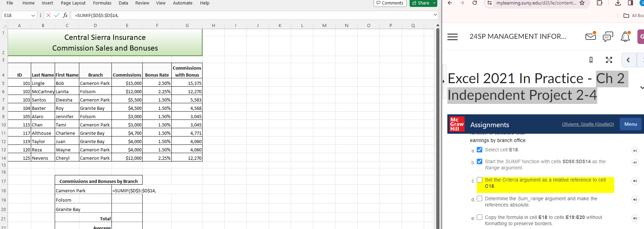Image resolution: width=644 pixels, height=229 pixels.
Task: Reload the browser page
Action: 475,3
